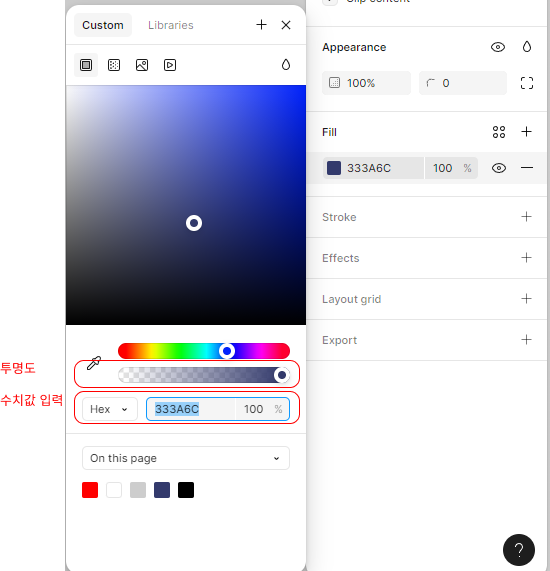The width and height of the screenshot is (550, 571).
Task: Add a new fill with plus icon
Action: point(526,131)
